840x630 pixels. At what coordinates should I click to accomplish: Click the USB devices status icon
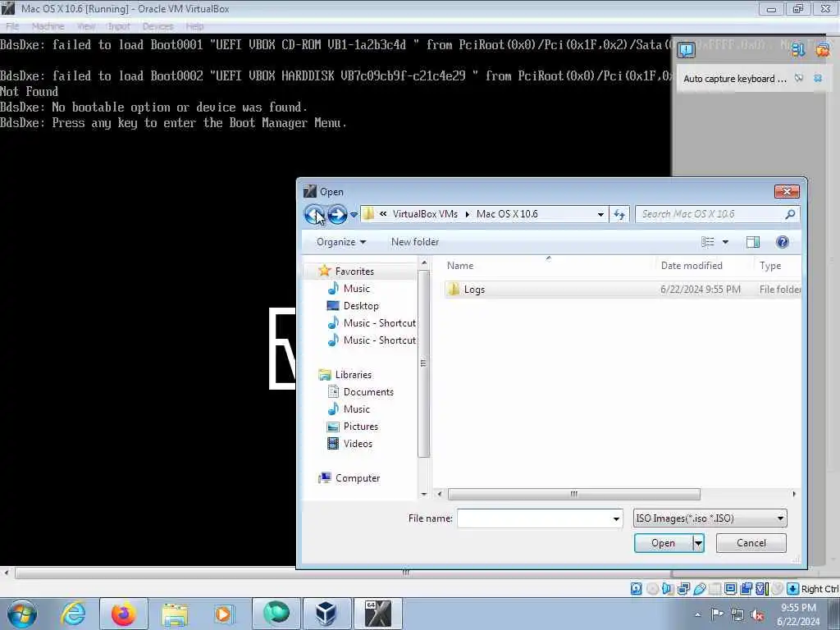point(699,589)
